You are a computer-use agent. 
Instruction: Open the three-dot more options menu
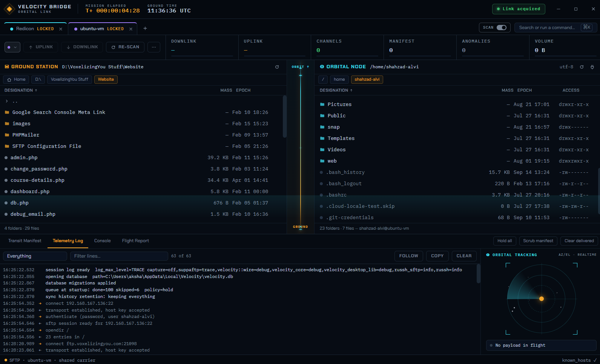pos(153,47)
